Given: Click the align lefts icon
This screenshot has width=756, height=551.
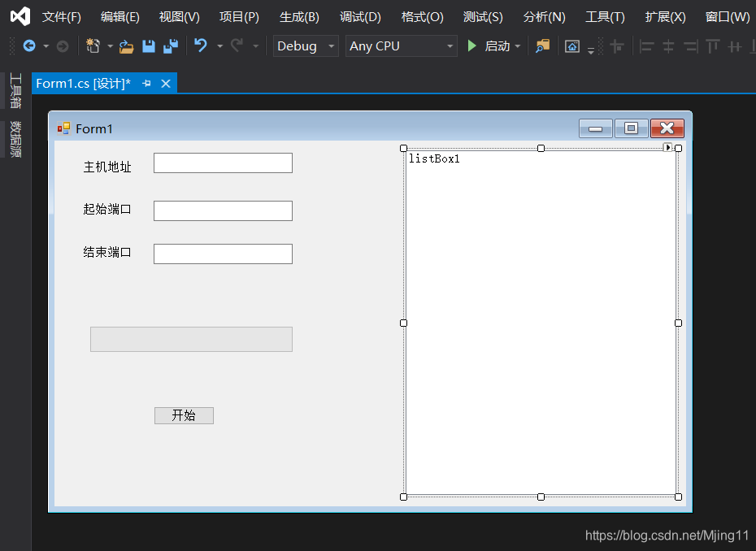Looking at the screenshot, I should tap(646, 47).
